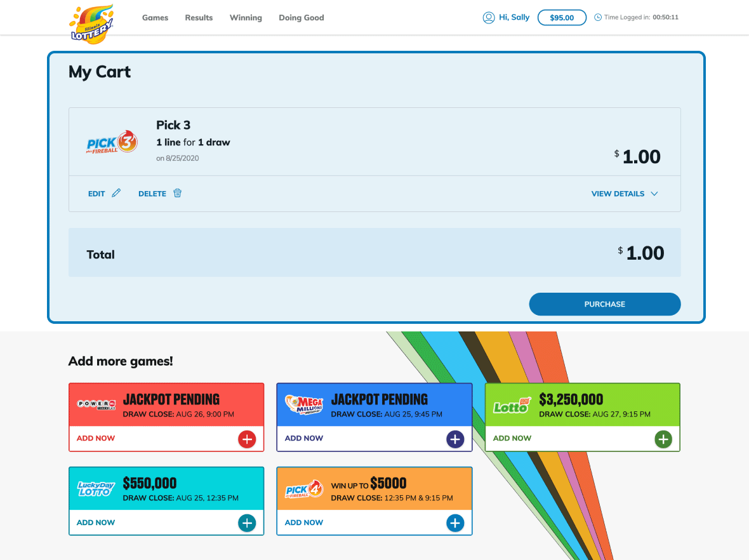
Task: Click the navy plus on Mega Millions card
Action: click(x=455, y=439)
